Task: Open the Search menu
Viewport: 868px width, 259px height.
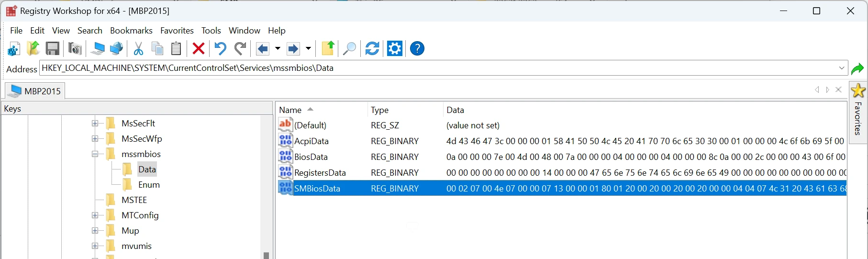Action: [90, 30]
